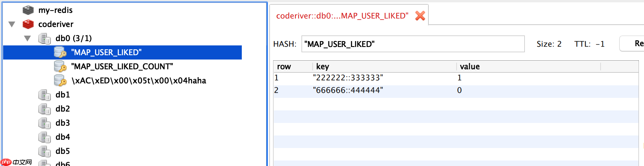The width and height of the screenshot is (644, 166).
Task: Collapse the db0 database node
Action: 27,38
